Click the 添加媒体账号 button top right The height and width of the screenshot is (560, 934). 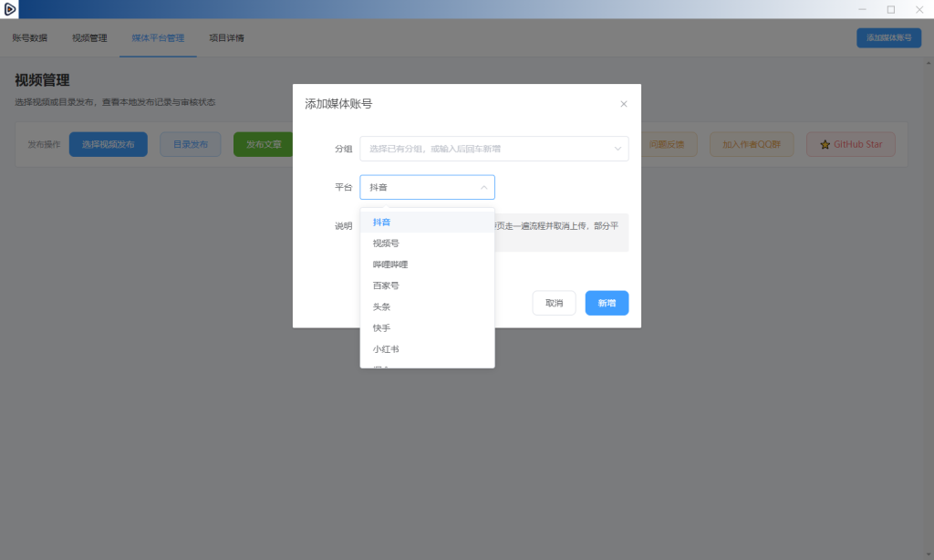(x=888, y=37)
